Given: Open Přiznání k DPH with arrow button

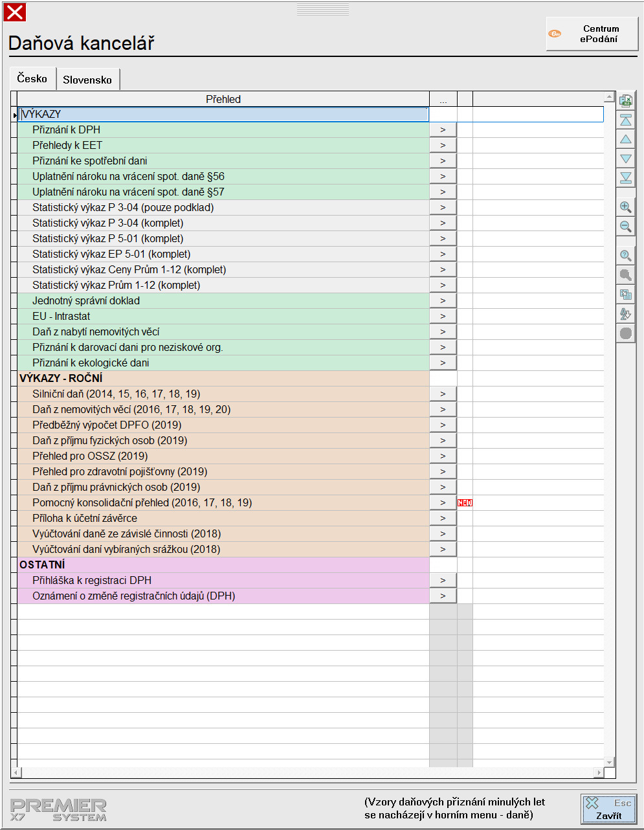Looking at the screenshot, I should coord(443,129).
